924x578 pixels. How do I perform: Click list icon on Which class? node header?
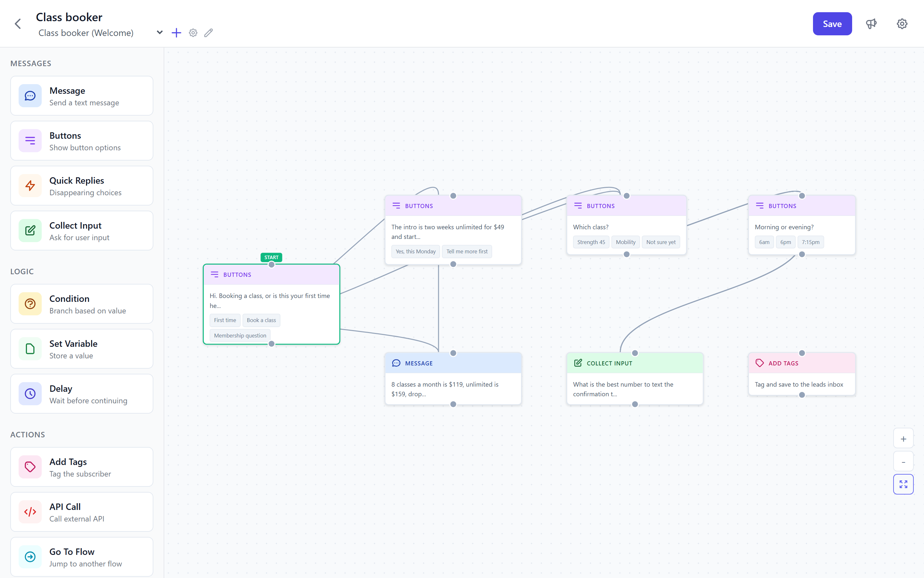[x=578, y=206]
